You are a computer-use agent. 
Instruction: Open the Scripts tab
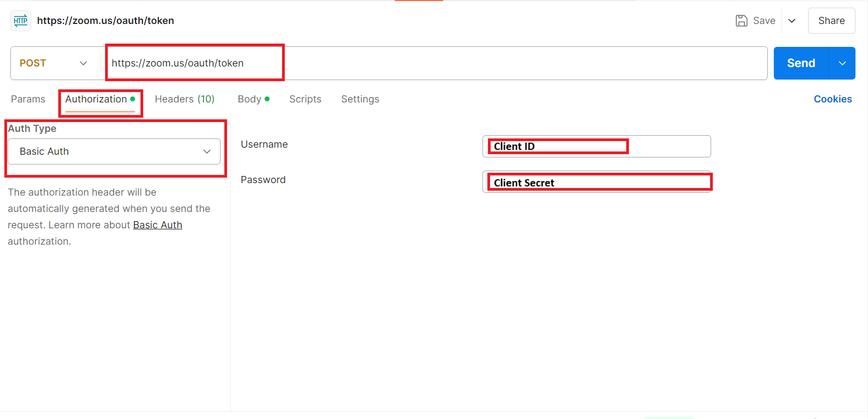tap(305, 99)
